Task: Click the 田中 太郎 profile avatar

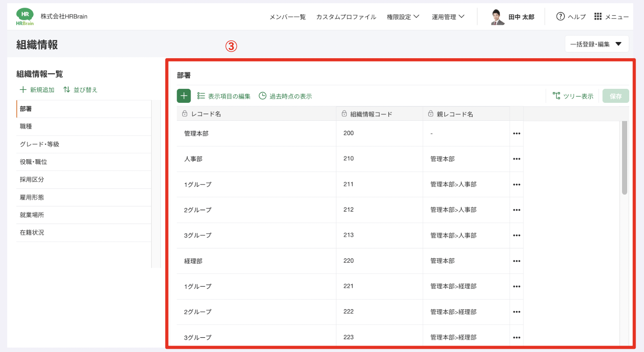Action: [497, 17]
